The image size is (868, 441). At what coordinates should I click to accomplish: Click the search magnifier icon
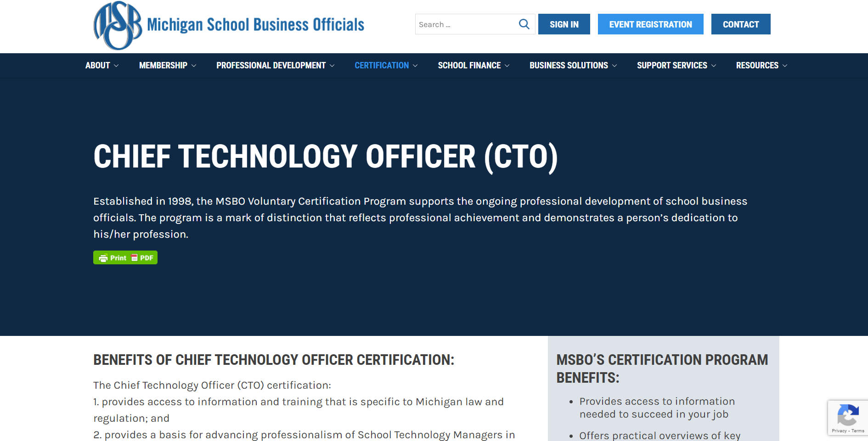click(524, 24)
